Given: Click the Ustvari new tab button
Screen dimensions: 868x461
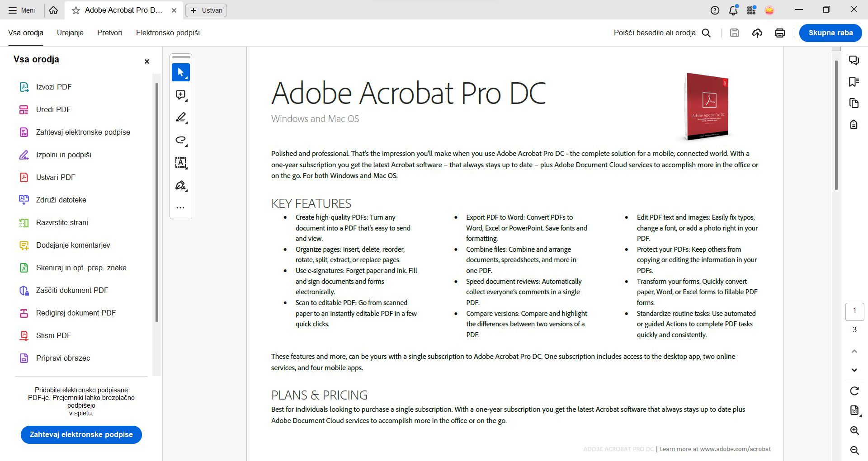Looking at the screenshot, I should pos(206,10).
